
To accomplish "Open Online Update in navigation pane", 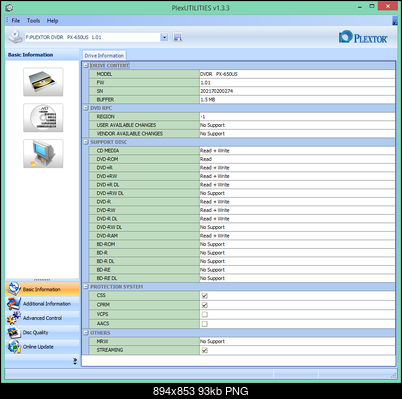I will [42, 346].
